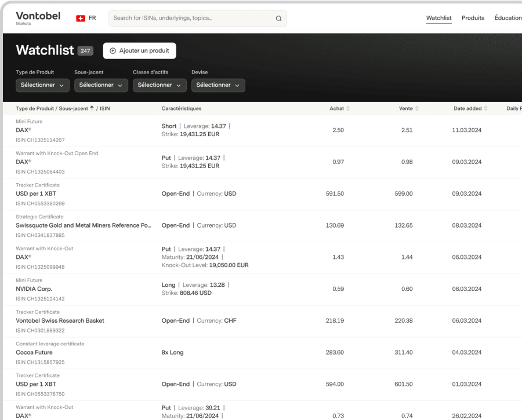Open Devise Sélectionner dropdown
522x420 pixels.
[219, 85]
